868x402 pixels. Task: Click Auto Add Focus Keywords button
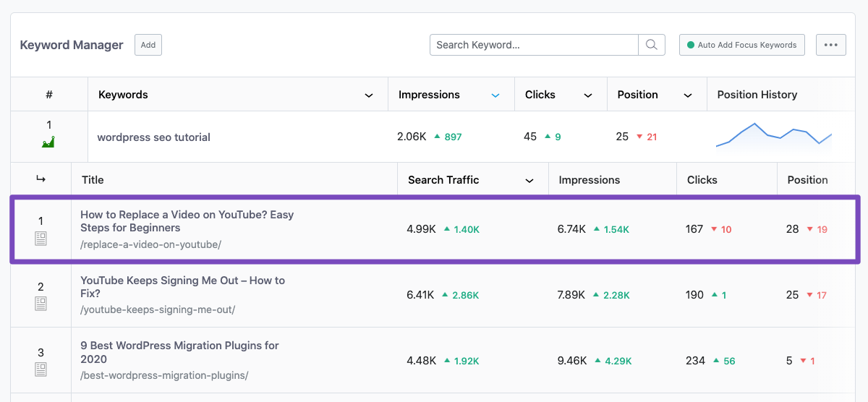click(x=742, y=45)
